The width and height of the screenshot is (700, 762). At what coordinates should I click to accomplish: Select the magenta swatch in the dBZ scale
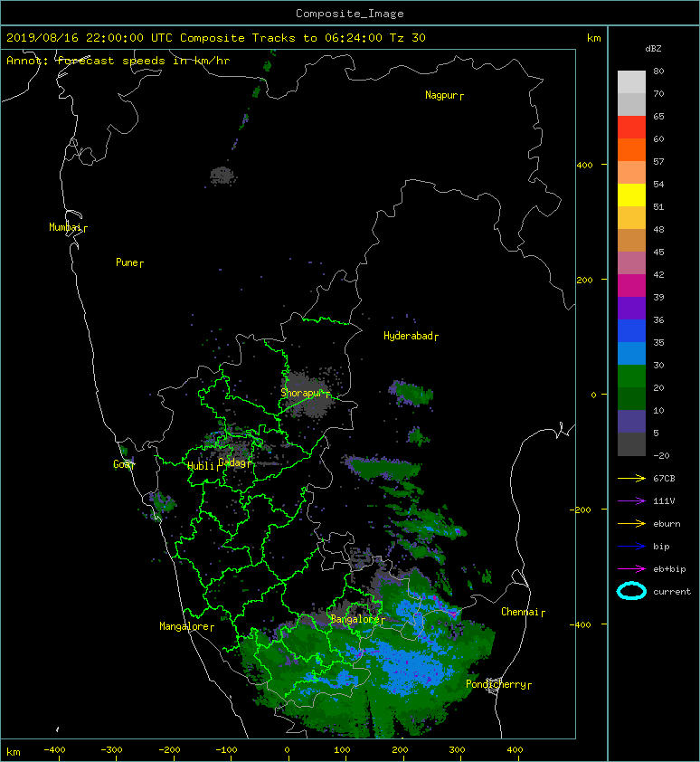pos(631,285)
